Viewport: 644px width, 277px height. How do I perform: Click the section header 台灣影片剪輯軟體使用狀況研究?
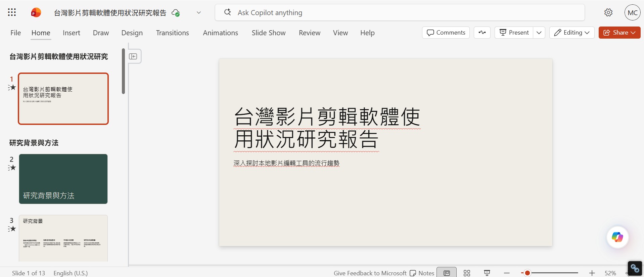[x=59, y=56]
